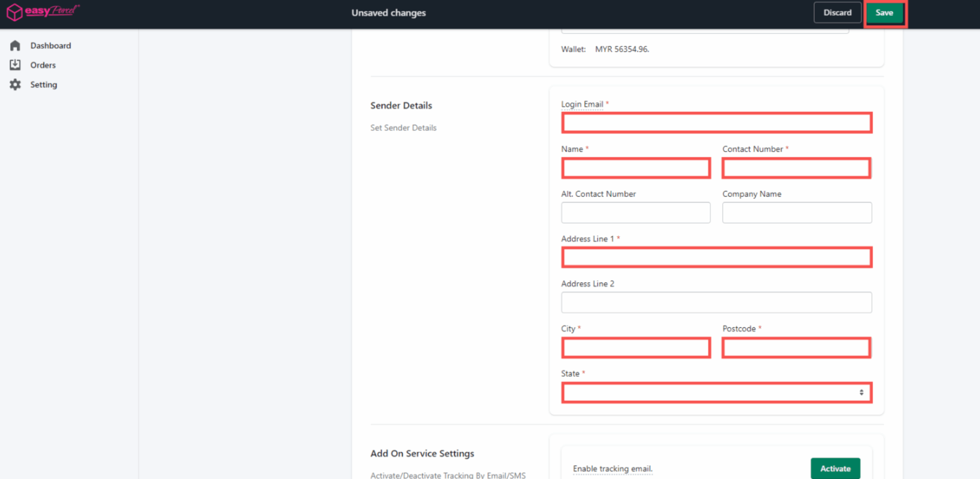Focus the Company Name field
Viewport: 980px width, 479px height.
pos(797,213)
